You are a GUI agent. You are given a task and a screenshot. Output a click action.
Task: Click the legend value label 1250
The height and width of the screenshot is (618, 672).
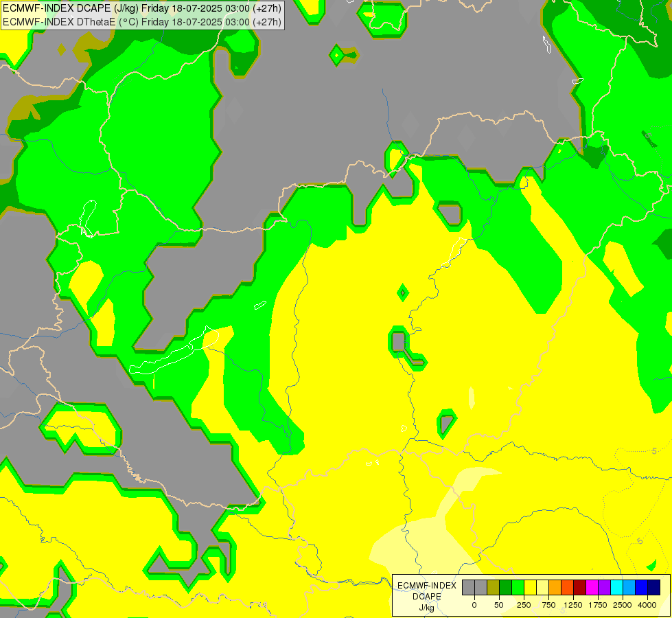pyautogui.click(x=573, y=605)
